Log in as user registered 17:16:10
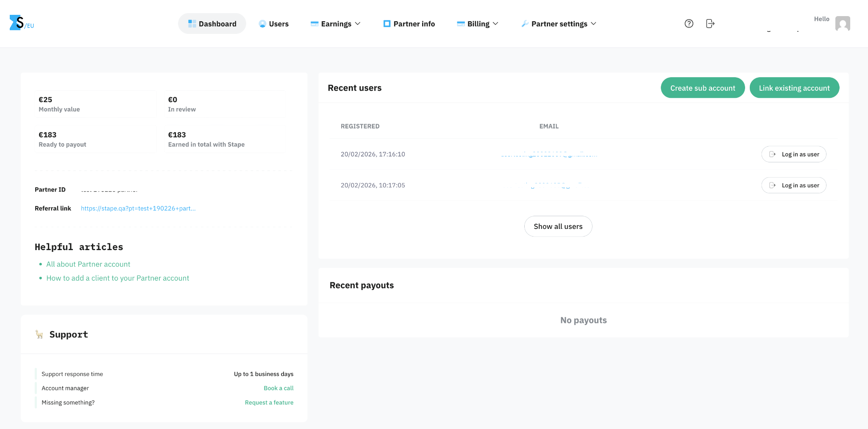Viewport: 868px width, 429px height. tap(794, 154)
